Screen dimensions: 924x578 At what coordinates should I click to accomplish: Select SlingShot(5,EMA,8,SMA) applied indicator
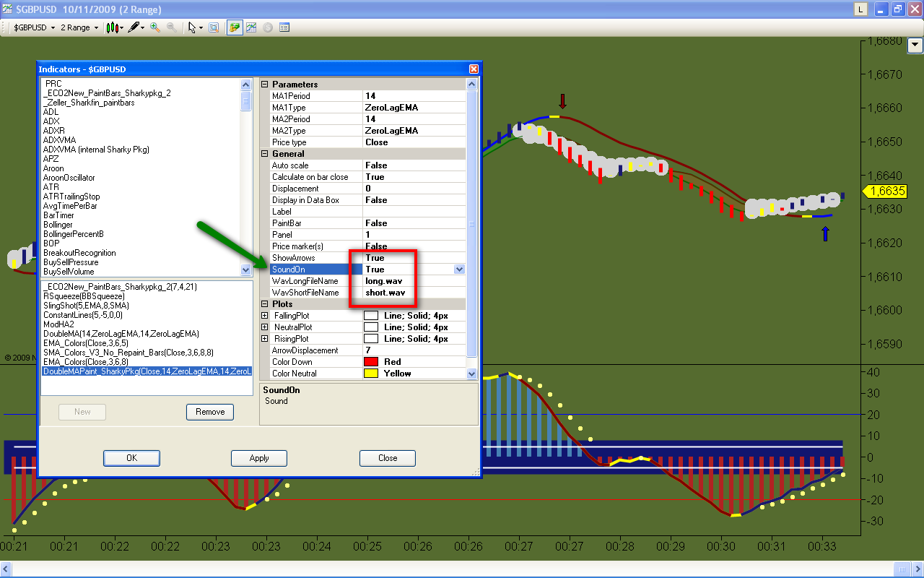[87, 306]
